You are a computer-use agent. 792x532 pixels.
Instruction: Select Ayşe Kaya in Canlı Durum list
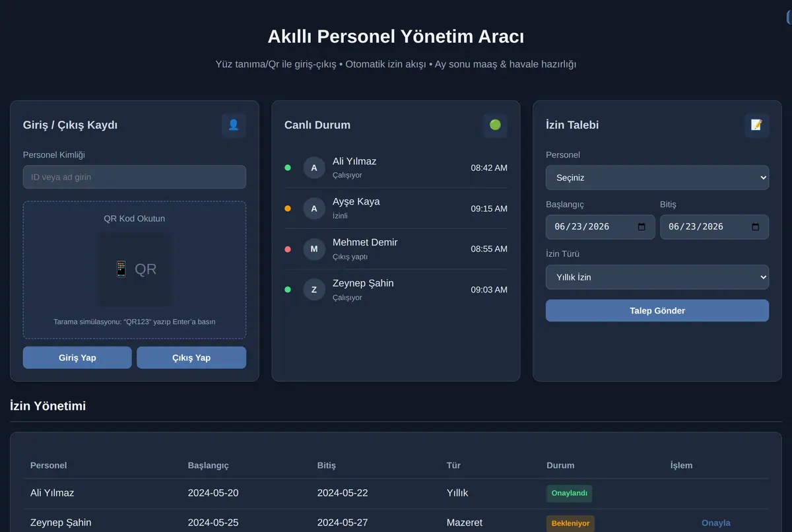(396, 209)
